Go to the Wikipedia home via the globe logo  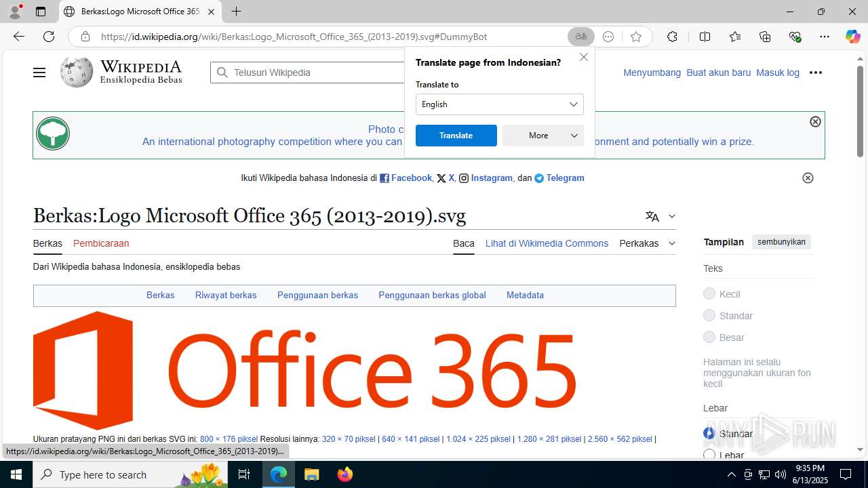coord(77,72)
